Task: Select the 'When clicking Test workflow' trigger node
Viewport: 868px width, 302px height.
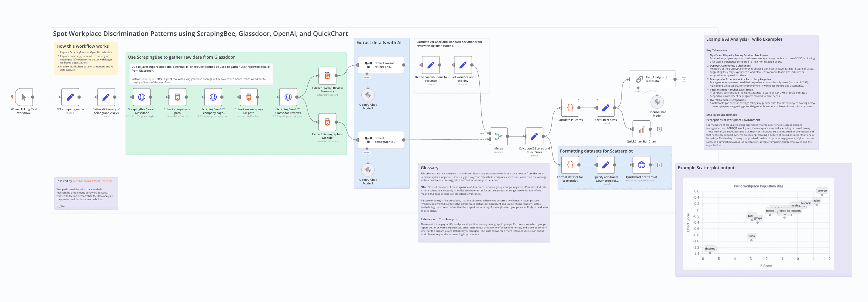Action: point(24,97)
